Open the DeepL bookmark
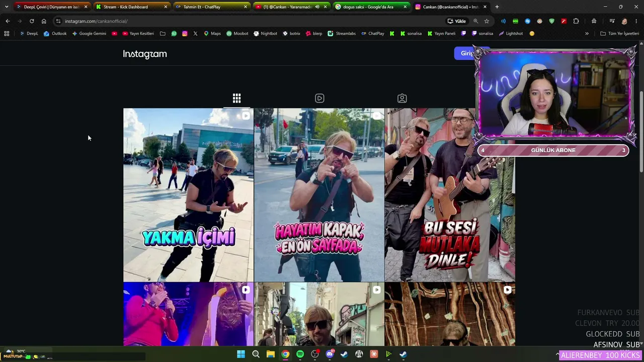This screenshot has width=644, height=362. tap(29, 34)
